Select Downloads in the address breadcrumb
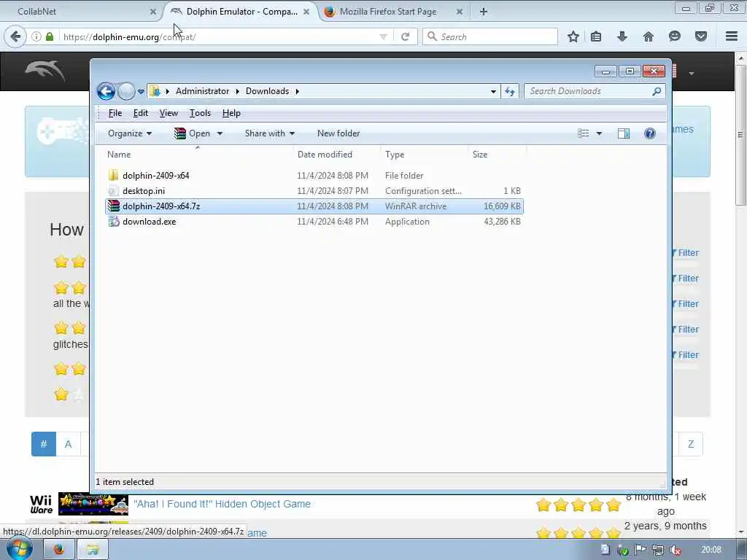This screenshot has height=560, width=747. click(267, 91)
